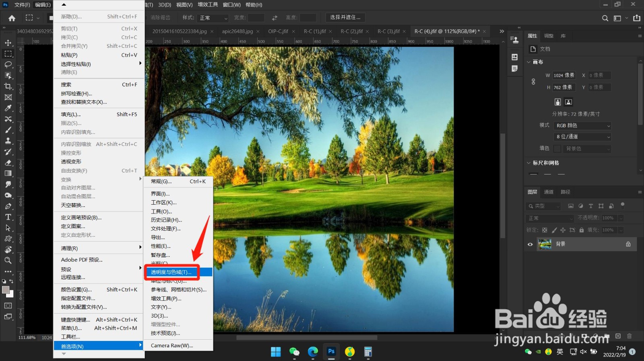
Task: Select the Object Selection tool
Action: tap(8, 75)
